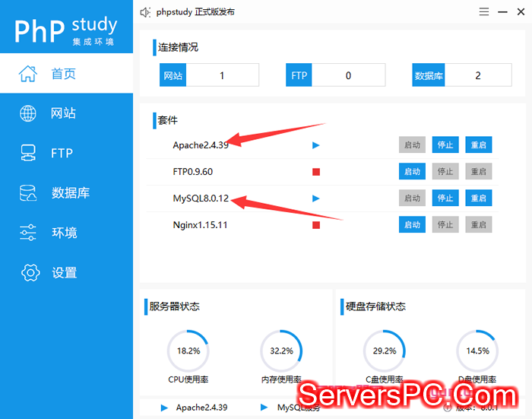532x419 pixels.
Task: Click the gear icon for 设置
Action: 29,272
